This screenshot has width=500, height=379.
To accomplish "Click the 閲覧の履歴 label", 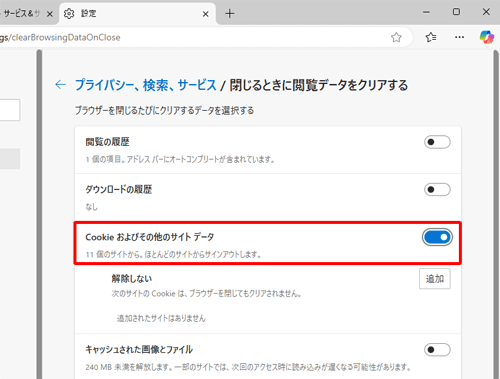I will (107, 142).
